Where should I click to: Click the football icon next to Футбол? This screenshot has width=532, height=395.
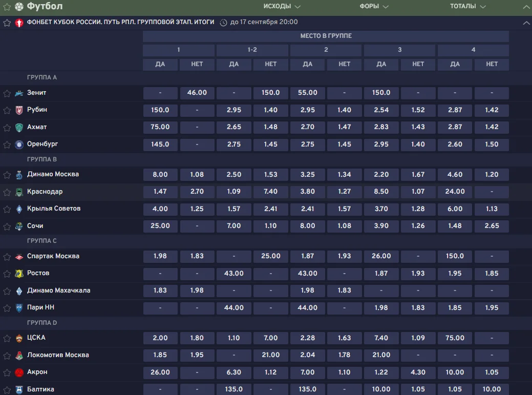pyautogui.click(x=19, y=6)
